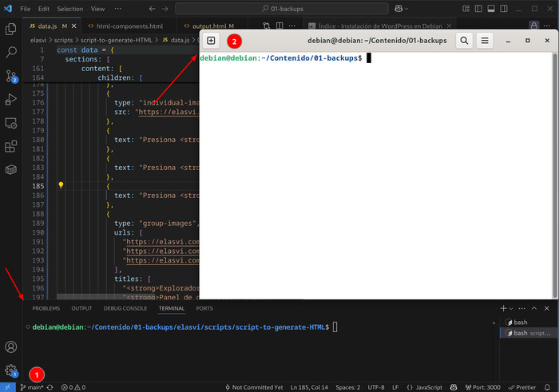Focus the 01-backups command center search box

[x=282, y=9]
